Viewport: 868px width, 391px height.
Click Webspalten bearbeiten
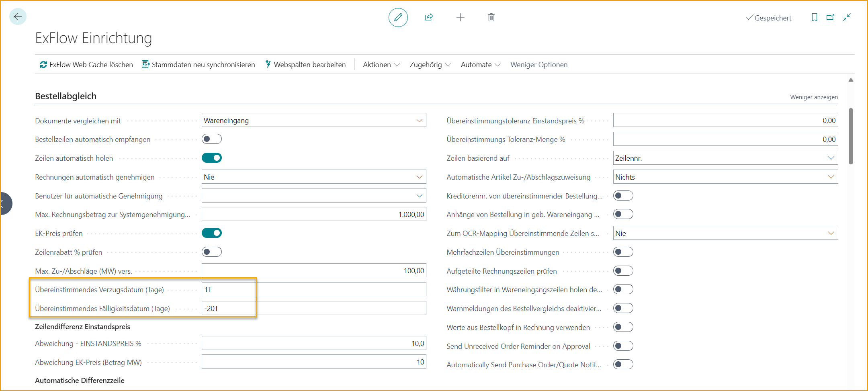pos(305,65)
